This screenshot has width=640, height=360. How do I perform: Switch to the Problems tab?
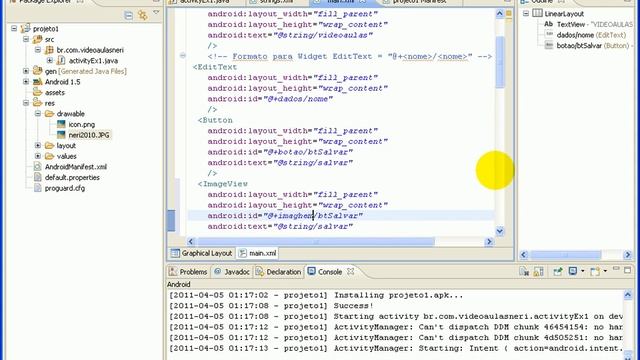189,272
